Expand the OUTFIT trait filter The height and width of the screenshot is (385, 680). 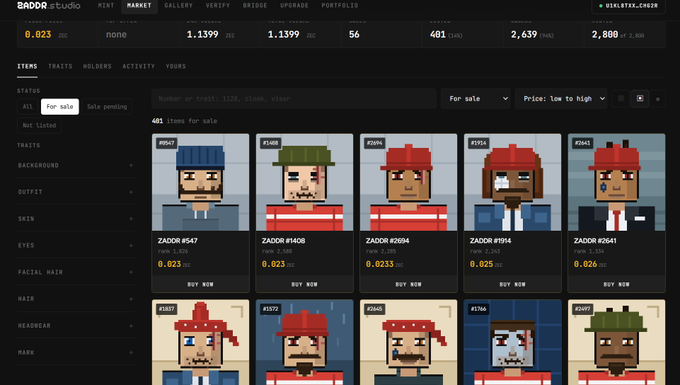pos(75,192)
